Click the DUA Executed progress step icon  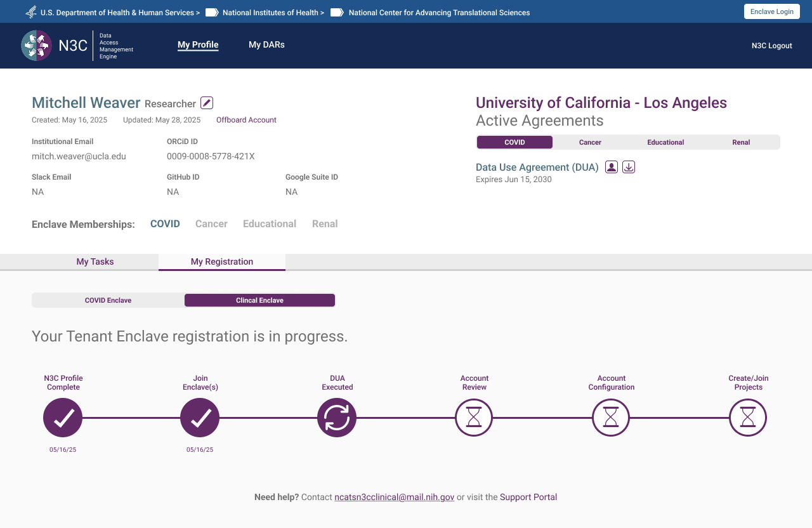[x=337, y=418]
